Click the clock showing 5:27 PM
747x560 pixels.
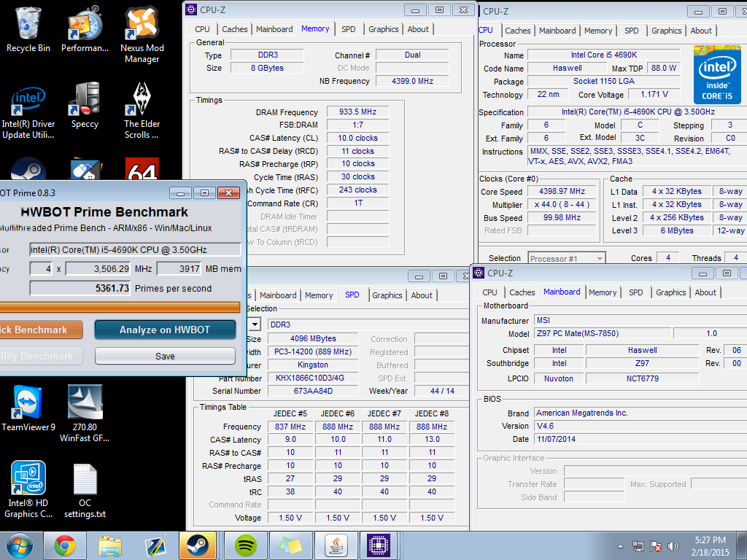(710, 540)
